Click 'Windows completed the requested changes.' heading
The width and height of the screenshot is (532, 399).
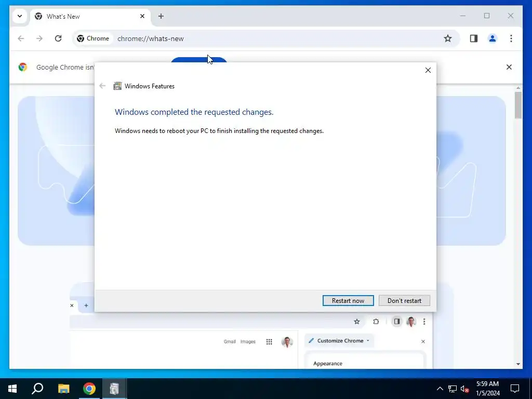coord(194,112)
